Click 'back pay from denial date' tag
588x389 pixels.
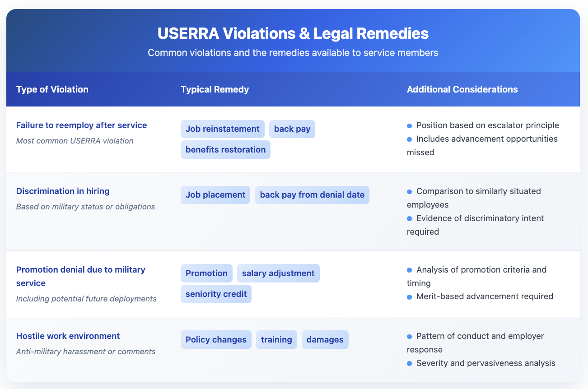[312, 195]
